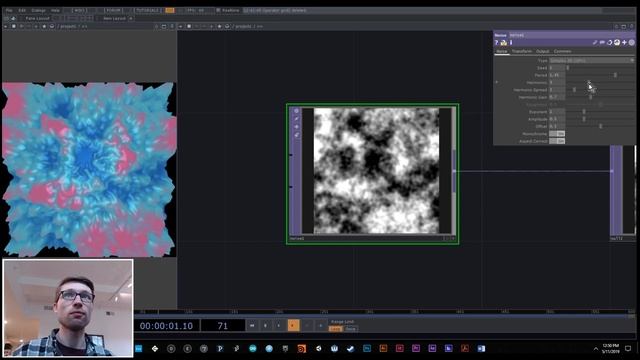
Task: Switch to the Noise parameter tab
Action: tap(502, 51)
